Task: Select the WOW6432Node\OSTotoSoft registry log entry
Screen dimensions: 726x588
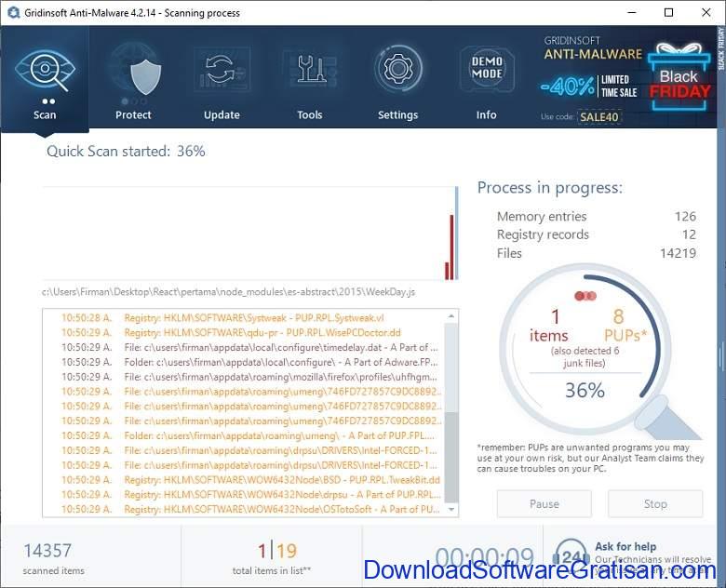Action: (250, 509)
